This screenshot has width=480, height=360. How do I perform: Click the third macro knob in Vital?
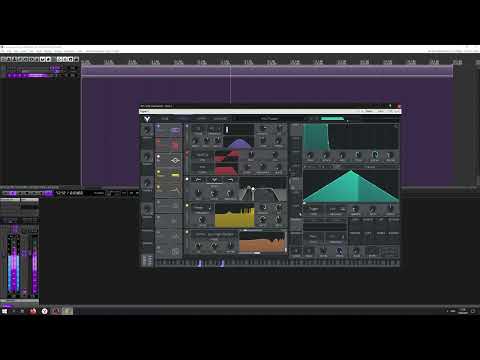pos(147,182)
